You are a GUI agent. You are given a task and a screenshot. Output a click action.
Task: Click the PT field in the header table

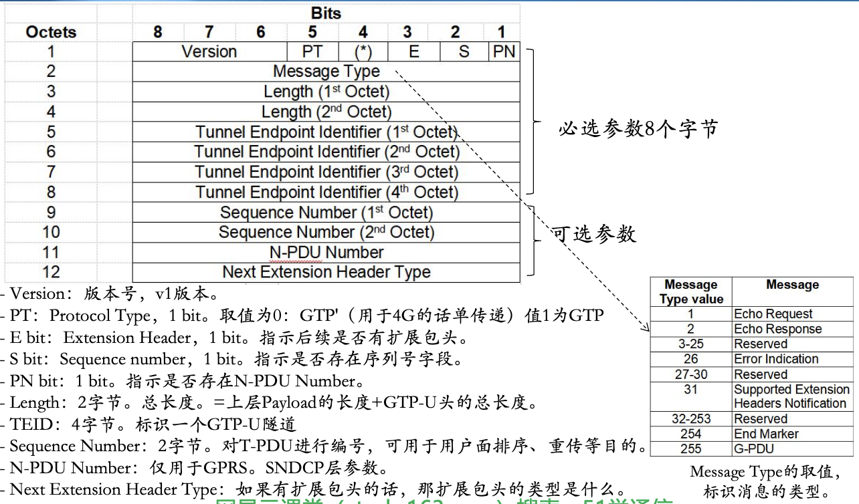pos(312,51)
